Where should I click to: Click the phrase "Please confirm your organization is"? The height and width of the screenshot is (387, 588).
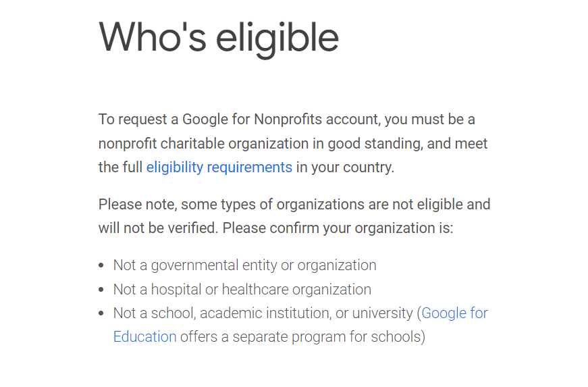point(338,228)
